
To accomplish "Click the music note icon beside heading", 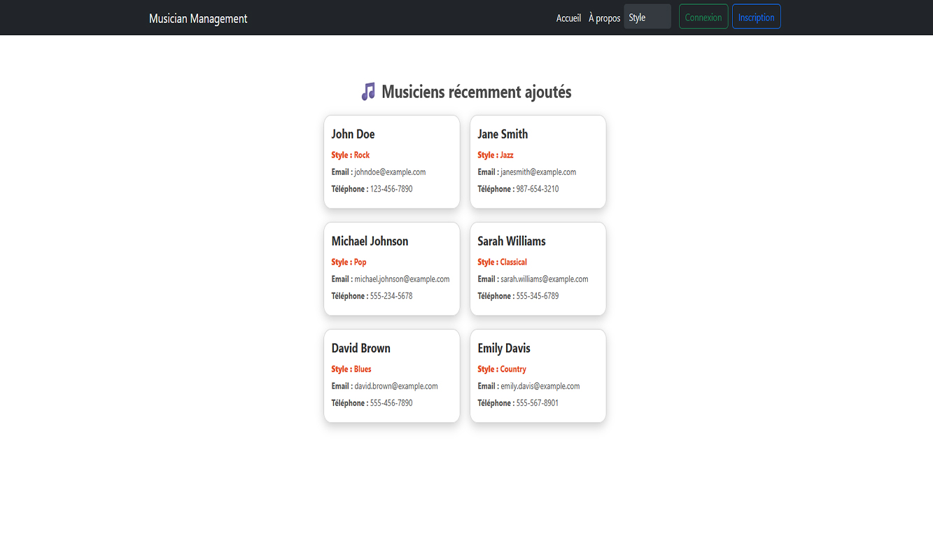I will tap(368, 92).
